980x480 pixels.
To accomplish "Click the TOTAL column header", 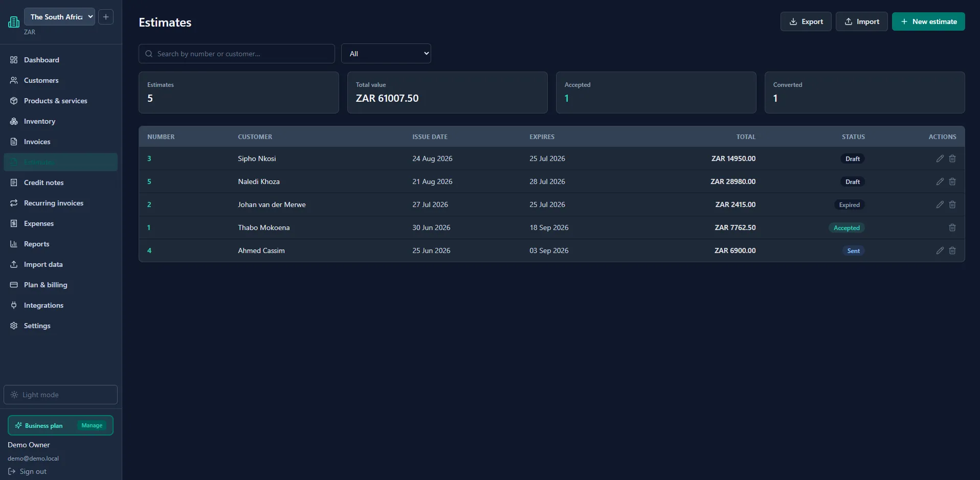I will [x=746, y=137].
